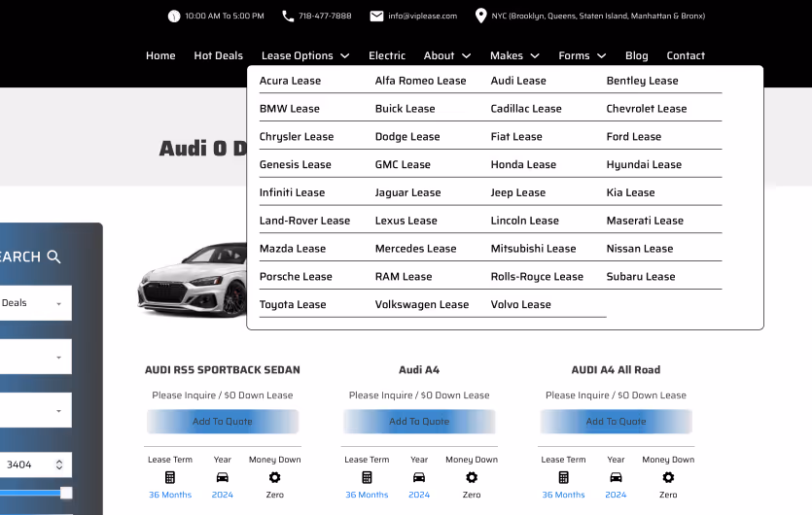Image resolution: width=812 pixels, height=515 pixels.
Task: Select Porsche Lease from Makes menu
Action: tap(296, 276)
